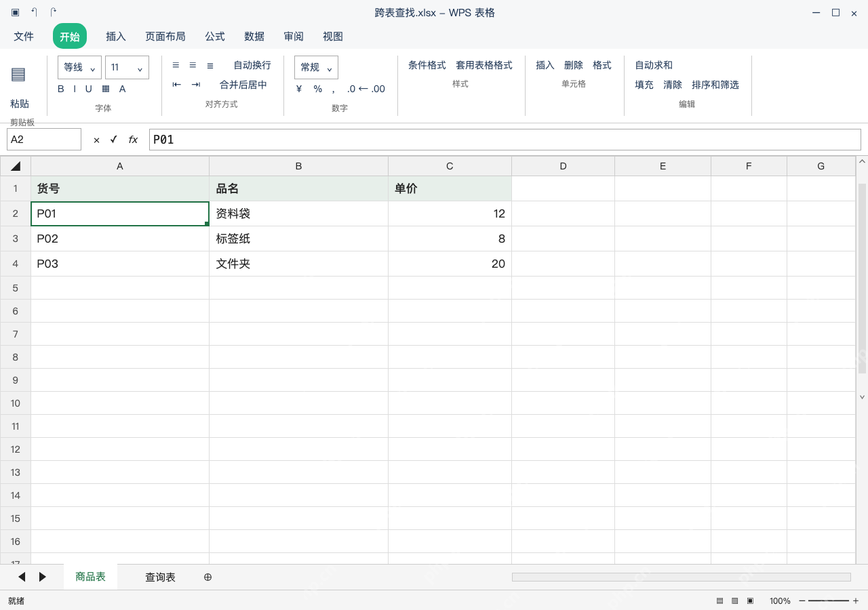Confirm the formula bar entry
868x610 pixels.
pyautogui.click(x=114, y=139)
